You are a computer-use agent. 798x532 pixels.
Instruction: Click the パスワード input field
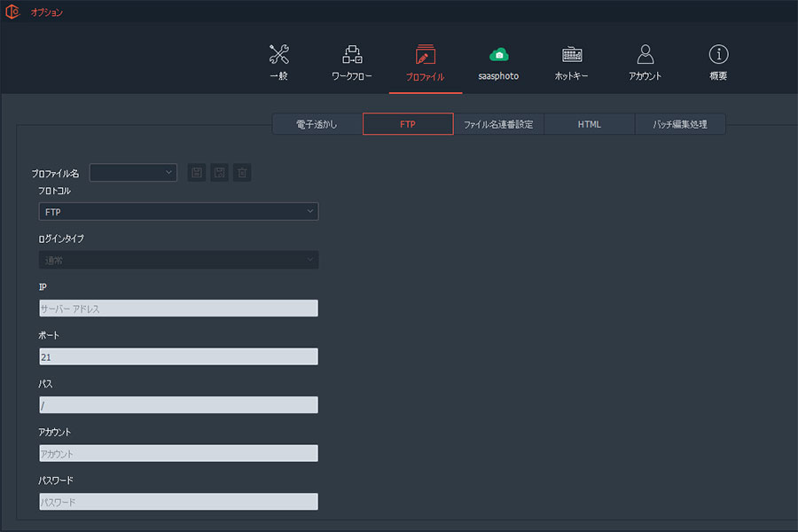178,502
